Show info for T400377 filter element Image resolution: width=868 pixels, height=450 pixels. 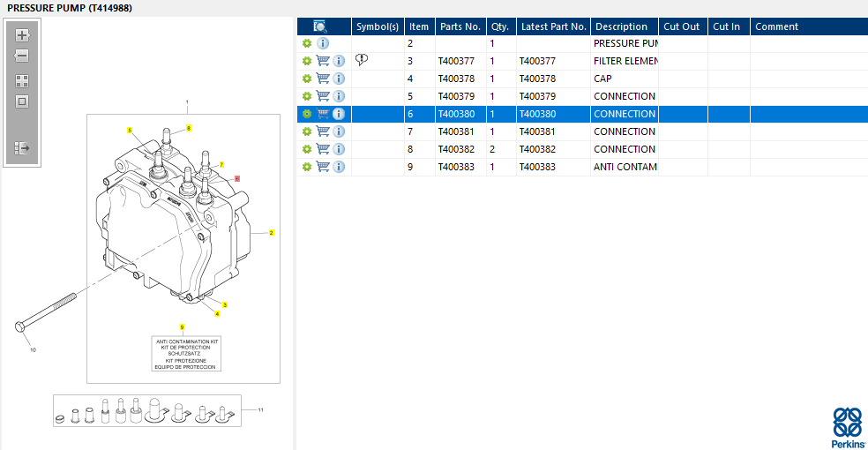click(339, 61)
